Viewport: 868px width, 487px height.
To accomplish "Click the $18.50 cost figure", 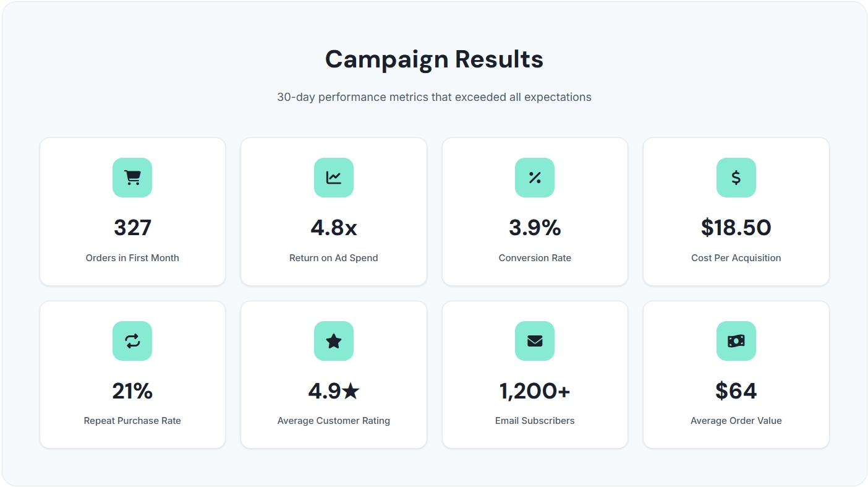I will coord(736,228).
